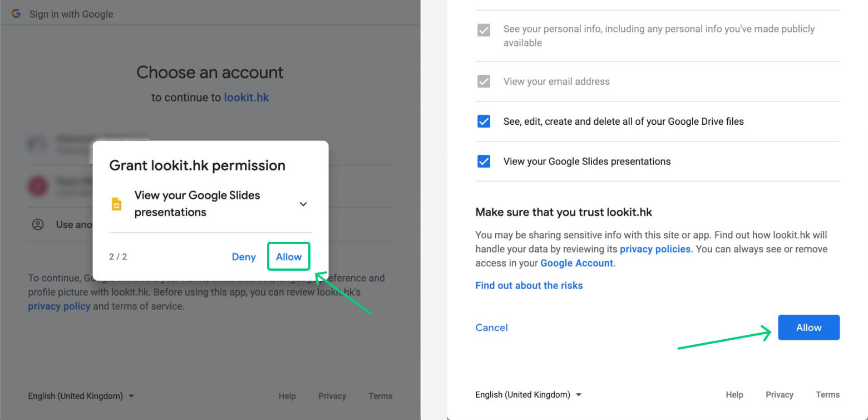Click 'Make sure that you trust lookit.hk' heading
868x420 pixels.
564,212
